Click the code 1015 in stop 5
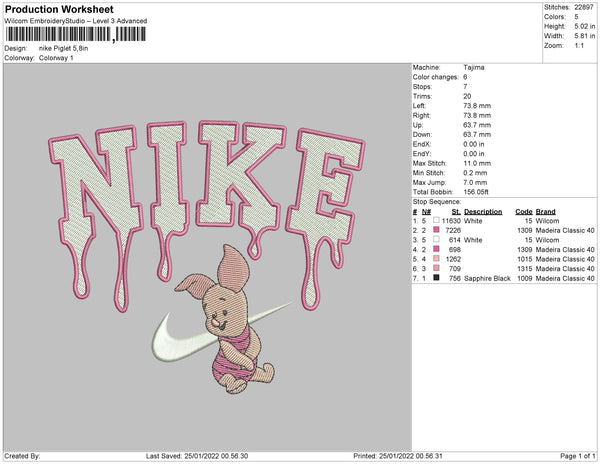 [524, 259]
